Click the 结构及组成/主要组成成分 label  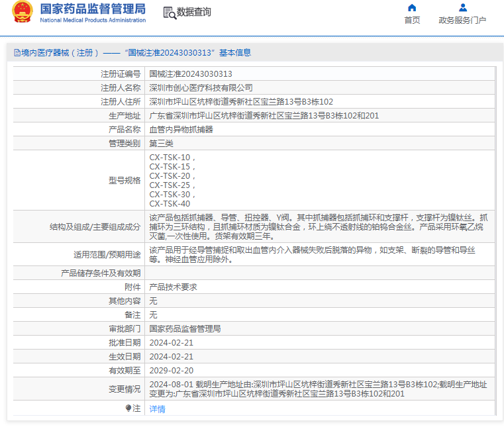(95, 227)
